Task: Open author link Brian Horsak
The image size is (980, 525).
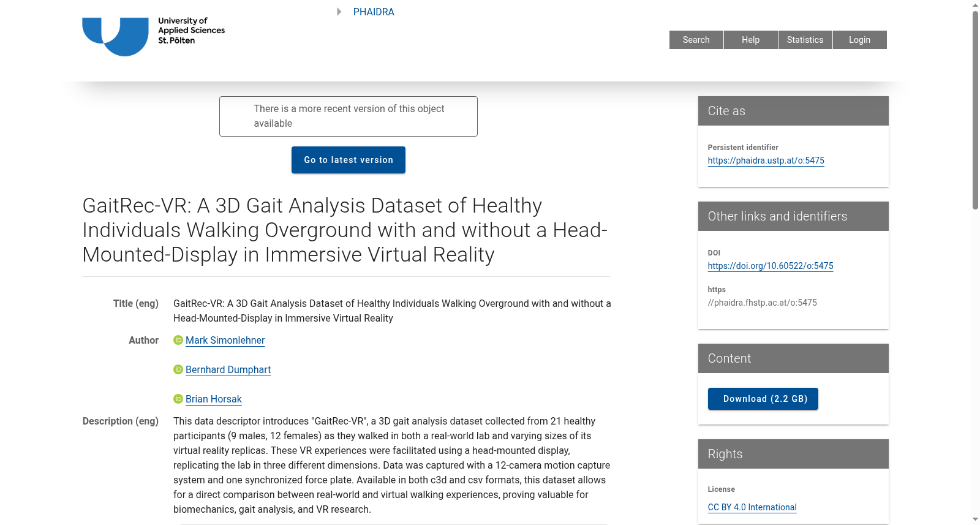Action: point(214,399)
